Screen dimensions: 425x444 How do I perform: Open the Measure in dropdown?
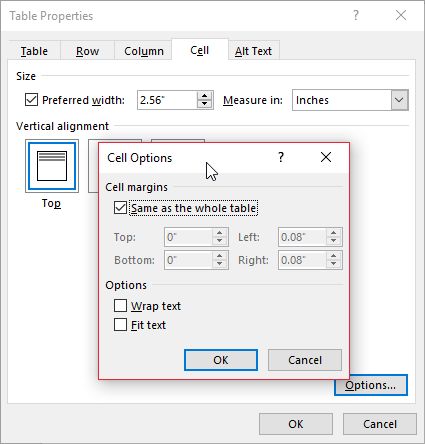pyautogui.click(x=399, y=100)
